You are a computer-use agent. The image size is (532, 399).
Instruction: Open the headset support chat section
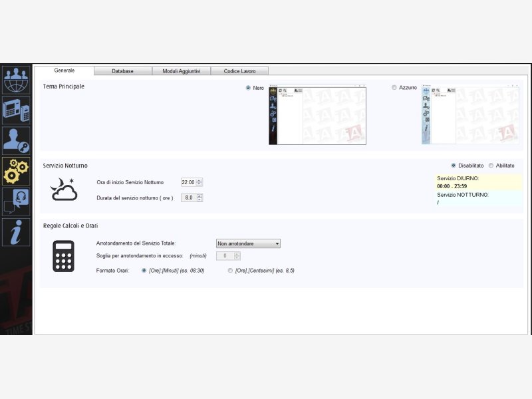[x=16, y=201]
